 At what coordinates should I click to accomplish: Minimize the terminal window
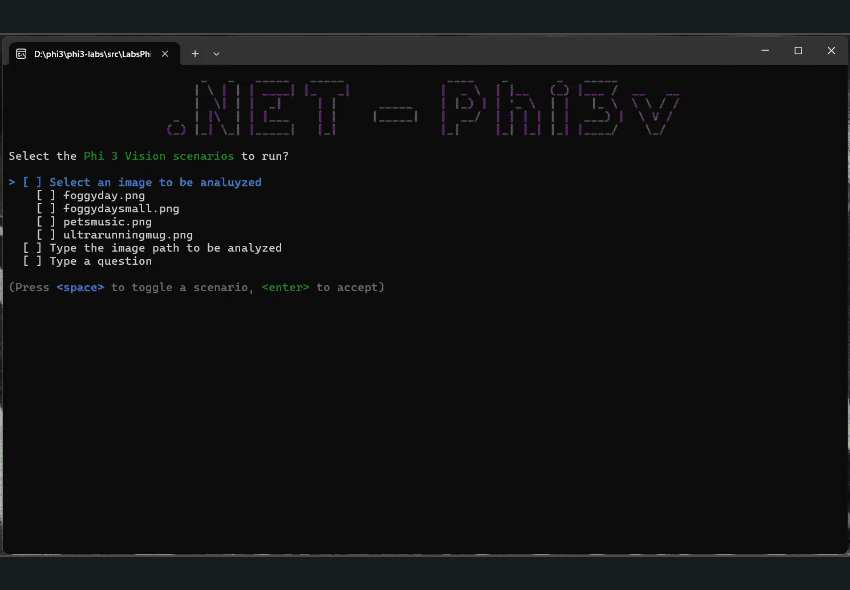coord(764,50)
